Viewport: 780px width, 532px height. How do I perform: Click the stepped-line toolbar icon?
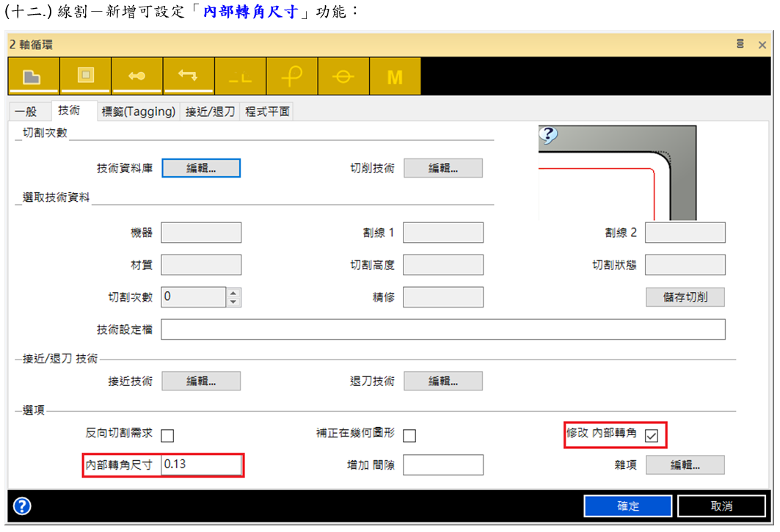240,76
